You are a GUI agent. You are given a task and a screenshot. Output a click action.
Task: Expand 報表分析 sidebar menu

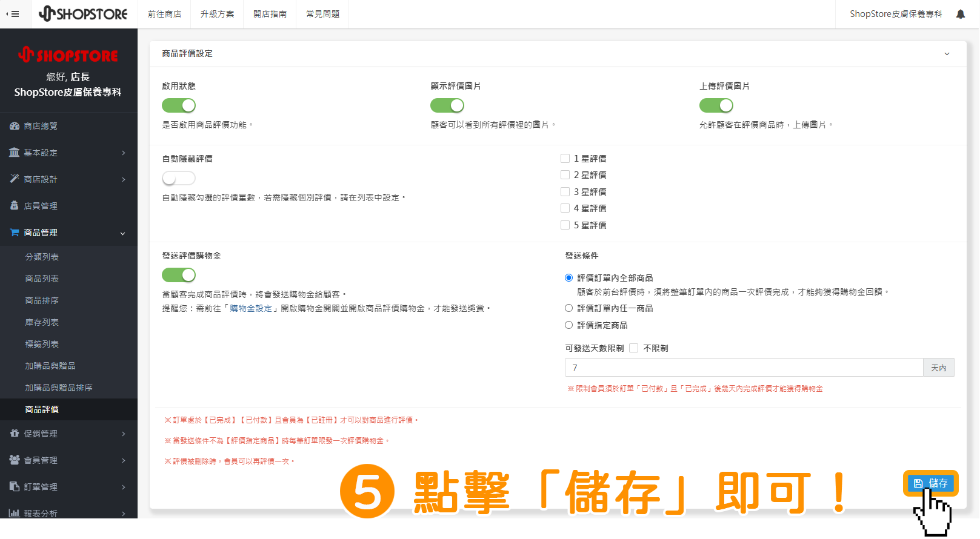point(123,514)
